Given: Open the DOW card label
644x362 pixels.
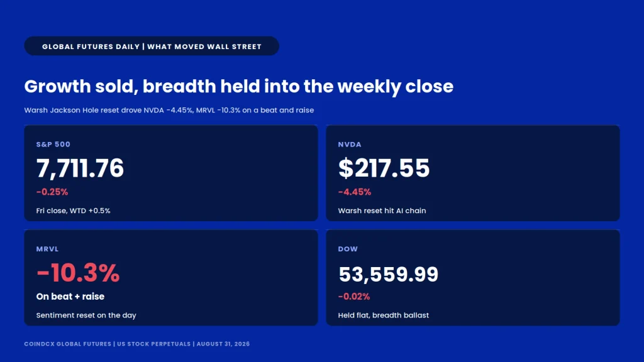Looking at the screenshot, I should tap(348, 249).
